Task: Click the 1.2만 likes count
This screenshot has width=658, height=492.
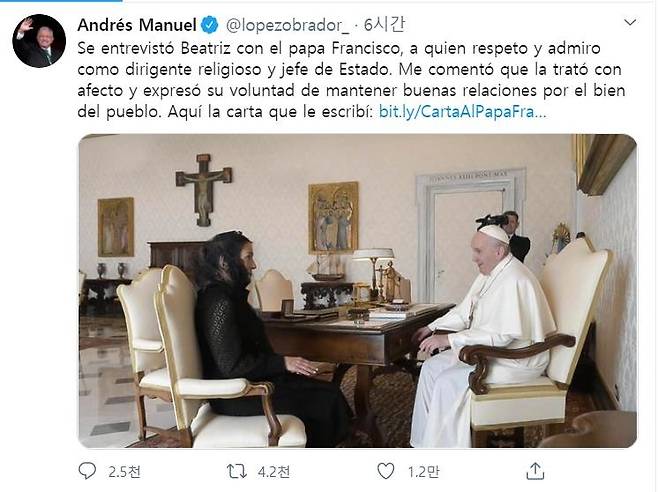Action: coord(421,470)
